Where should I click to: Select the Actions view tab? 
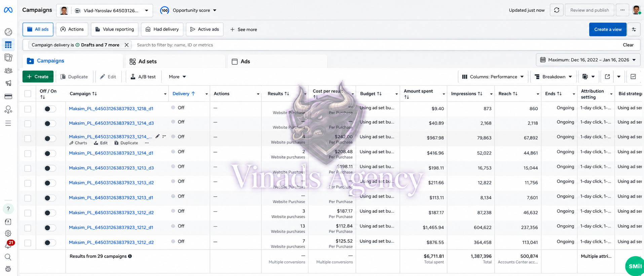click(x=72, y=30)
